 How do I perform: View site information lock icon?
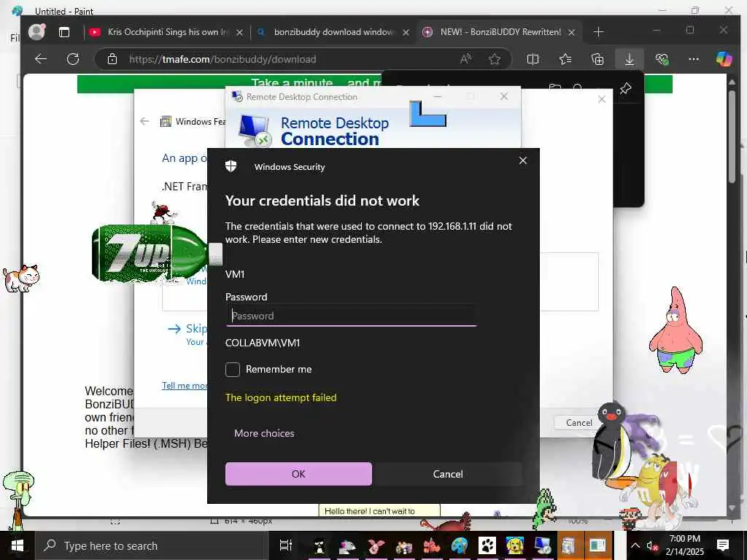click(x=112, y=59)
